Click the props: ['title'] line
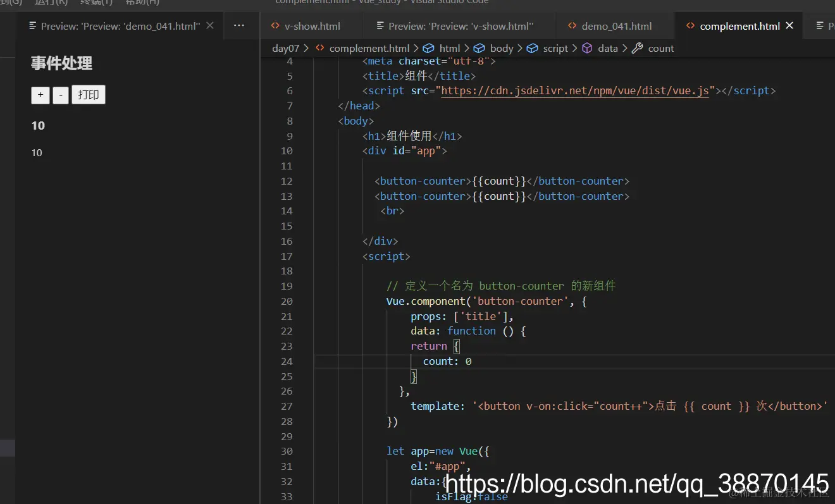 [x=462, y=316]
